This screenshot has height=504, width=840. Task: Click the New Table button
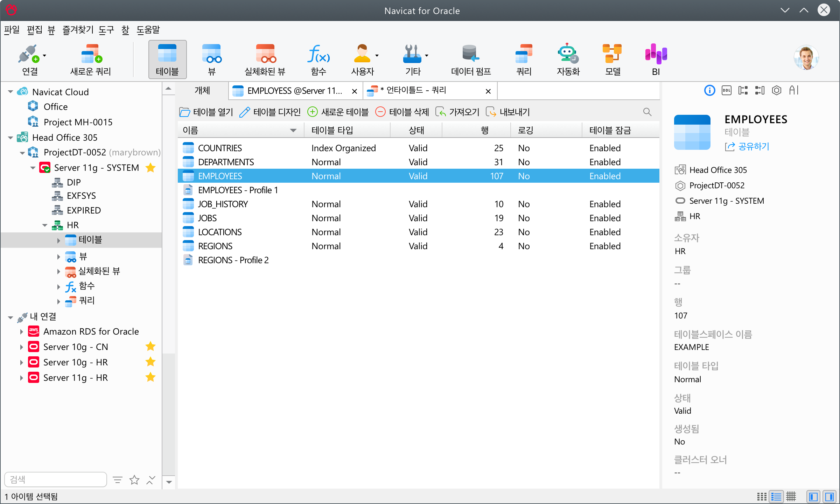[x=338, y=112]
